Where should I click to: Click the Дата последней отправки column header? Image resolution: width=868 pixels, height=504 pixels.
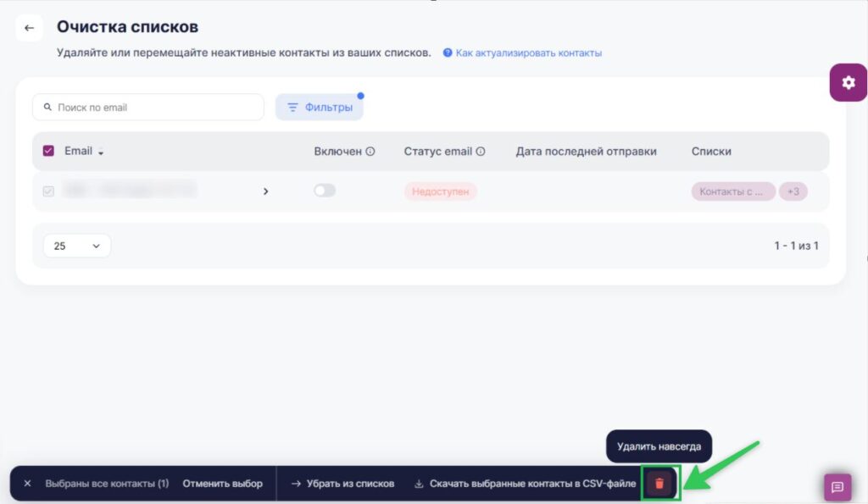pos(587,152)
